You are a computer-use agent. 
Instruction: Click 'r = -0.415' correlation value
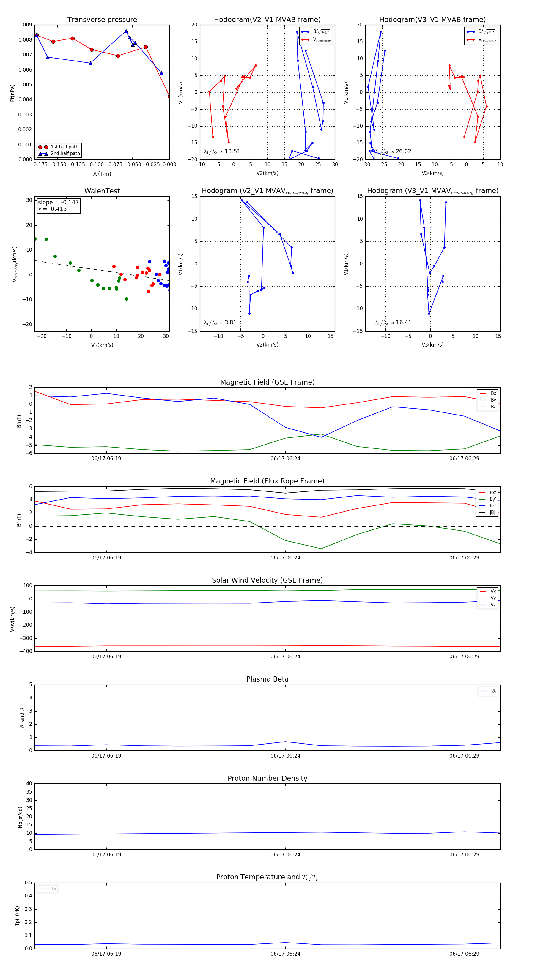pyautogui.click(x=52, y=209)
